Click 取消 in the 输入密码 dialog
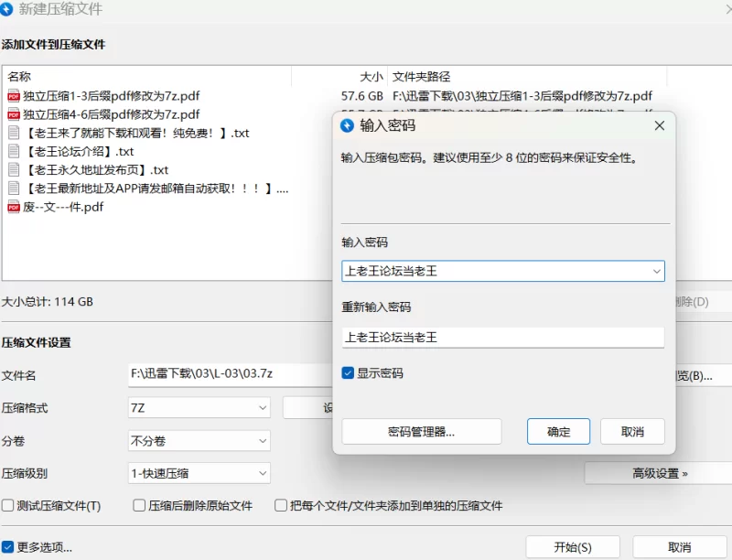The height and width of the screenshot is (560, 732). pyautogui.click(x=632, y=432)
